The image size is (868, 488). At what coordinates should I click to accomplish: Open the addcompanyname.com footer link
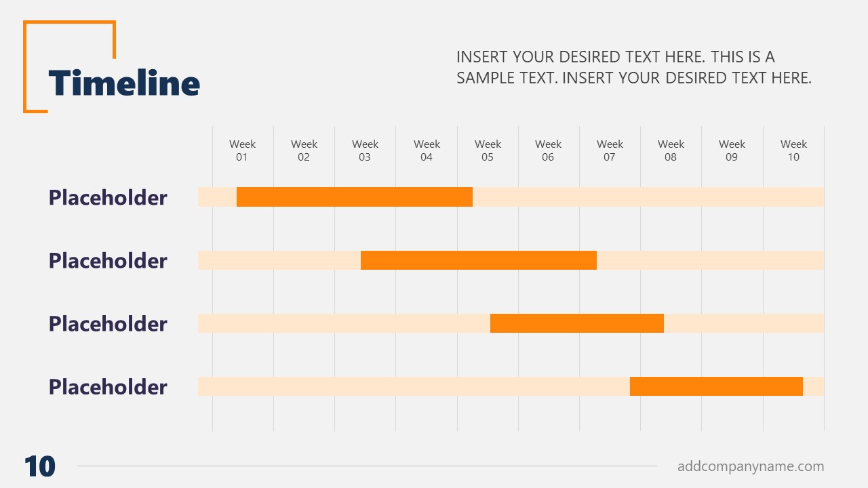[751, 466]
